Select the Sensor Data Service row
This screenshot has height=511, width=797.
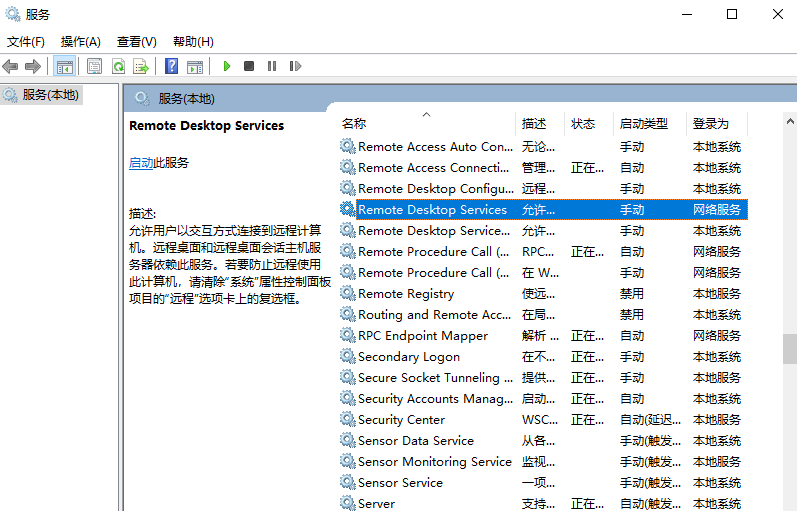point(543,441)
